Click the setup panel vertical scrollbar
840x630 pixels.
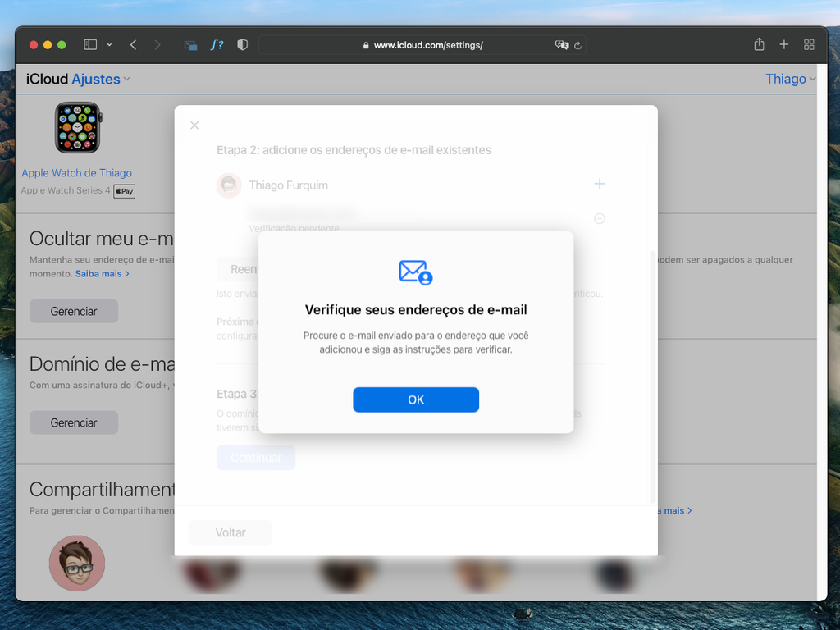click(652, 375)
